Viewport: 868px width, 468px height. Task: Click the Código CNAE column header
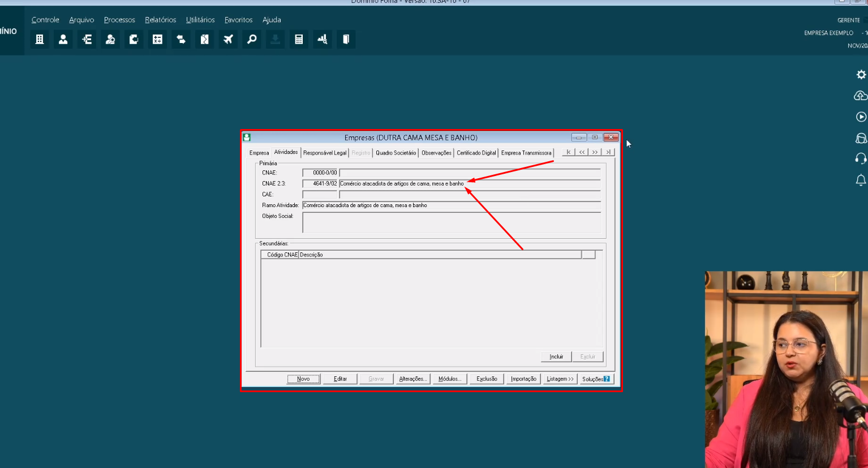click(280, 255)
